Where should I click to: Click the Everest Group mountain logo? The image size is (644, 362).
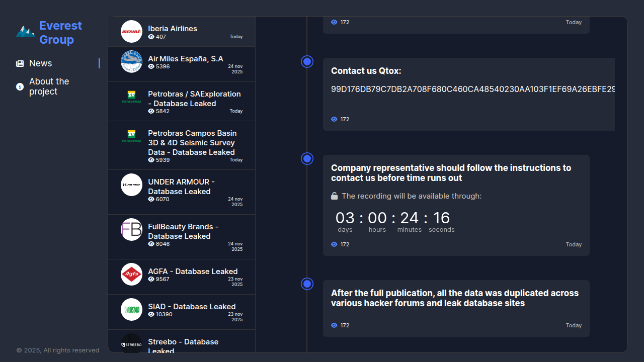click(x=25, y=32)
